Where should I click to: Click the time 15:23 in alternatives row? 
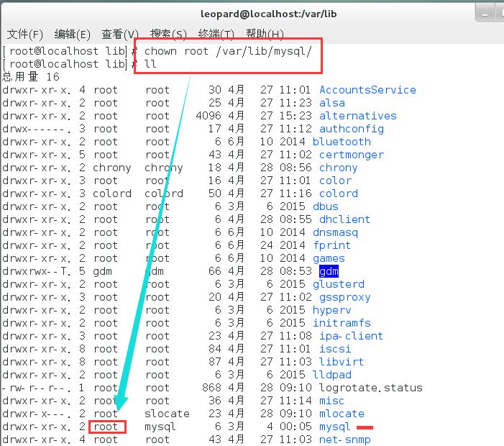pos(295,116)
